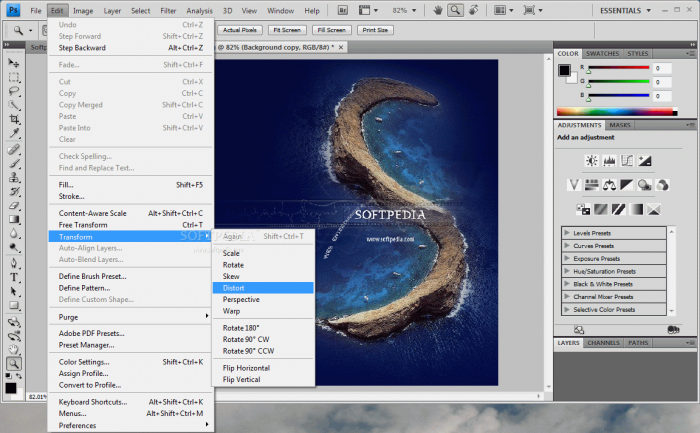Select the Dodge tool
This screenshot has width=700, height=433.
point(14,247)
